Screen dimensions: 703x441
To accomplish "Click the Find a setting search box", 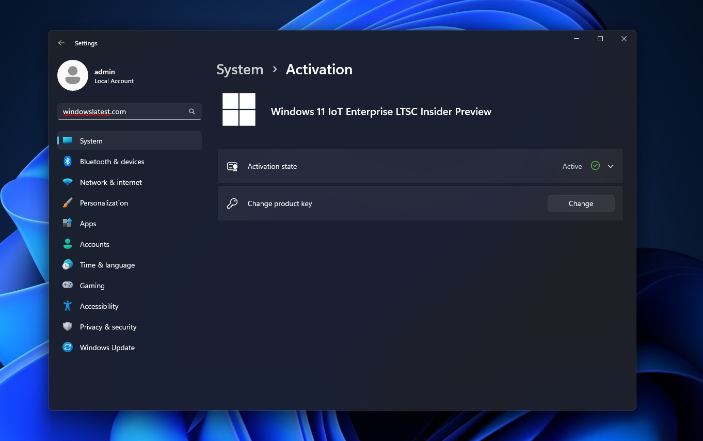I will click(120, 112).
